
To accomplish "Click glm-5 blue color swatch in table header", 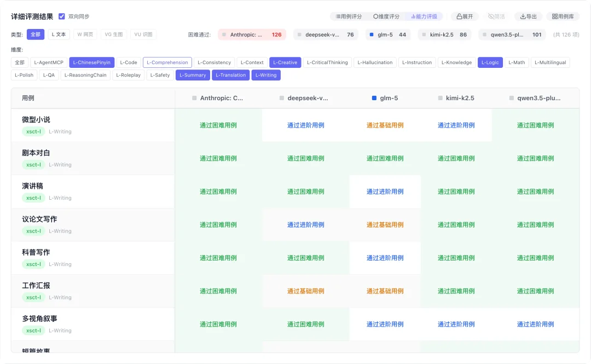I will 374,99.
